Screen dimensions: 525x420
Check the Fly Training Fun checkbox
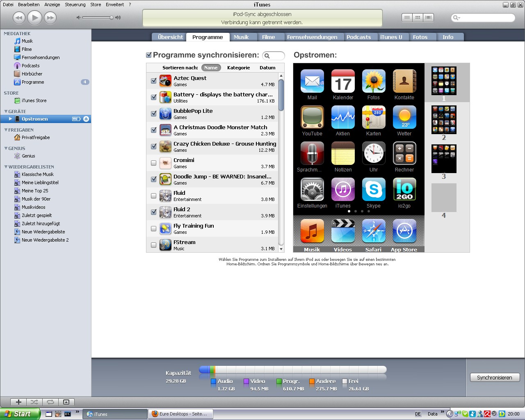[x=154, y=228]
